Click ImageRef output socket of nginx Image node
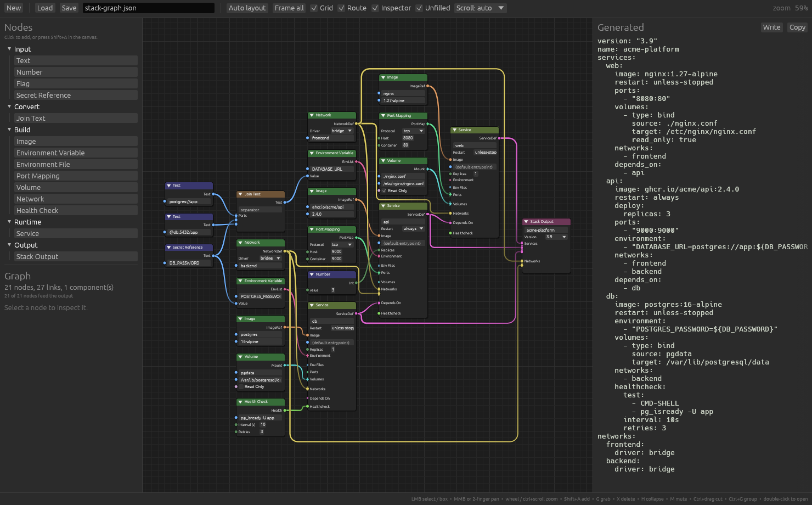This screenshot has width=812, height=505. (x=428, y=86)
